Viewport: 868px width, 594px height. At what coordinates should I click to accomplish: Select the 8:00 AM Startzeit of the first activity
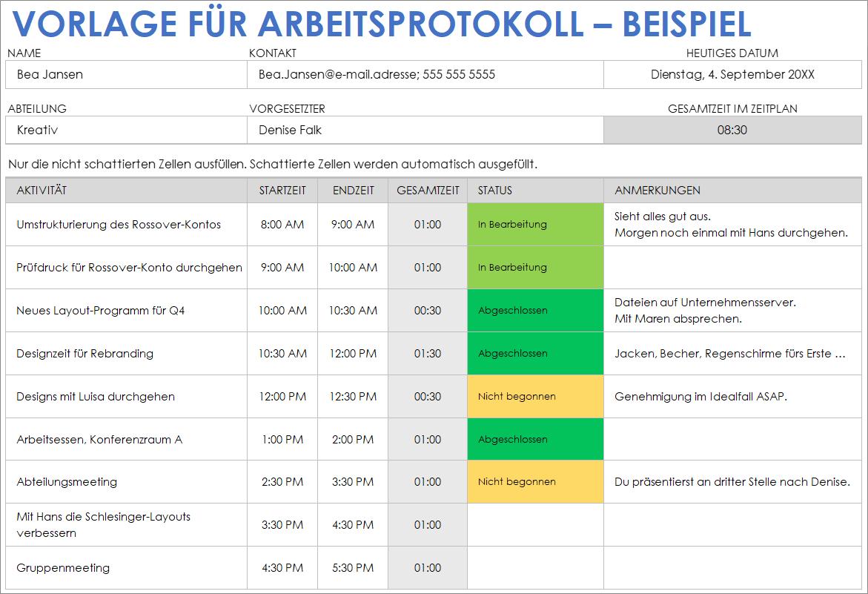click(x=282, y=224)
